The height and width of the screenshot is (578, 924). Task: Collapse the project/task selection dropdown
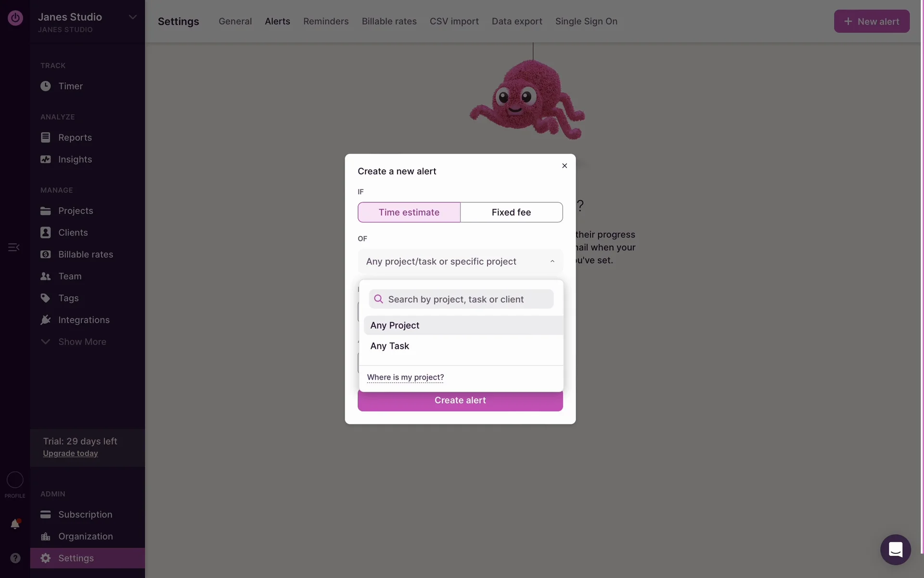[x=552, y=262]
